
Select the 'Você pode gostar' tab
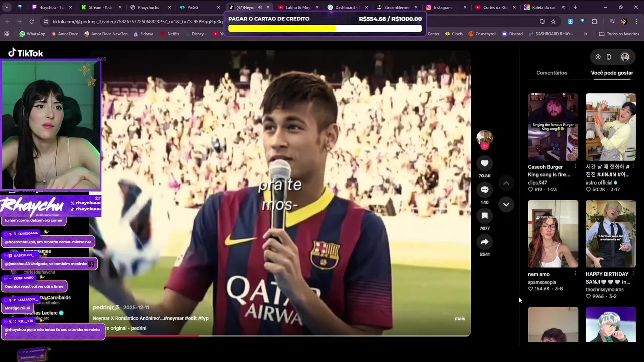click(612, 73)
